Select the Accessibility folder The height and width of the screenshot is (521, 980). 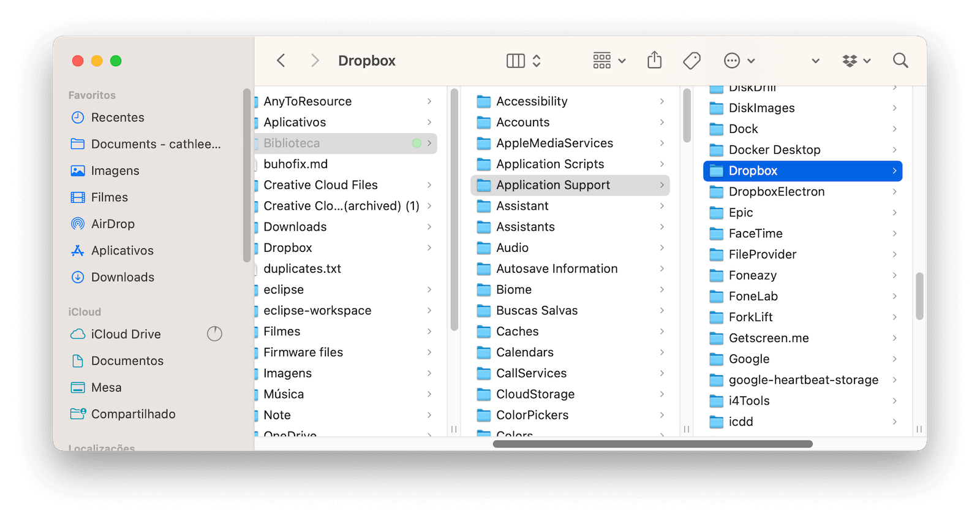click(570, 101)
